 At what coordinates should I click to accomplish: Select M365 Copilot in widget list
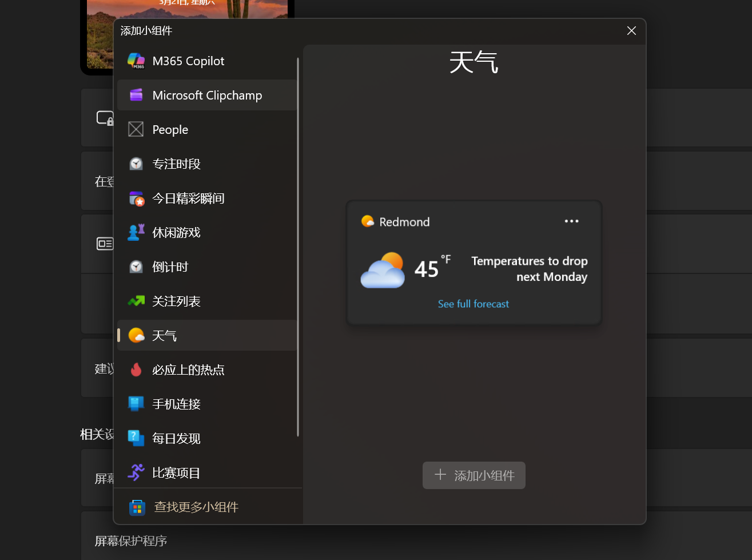207,61
